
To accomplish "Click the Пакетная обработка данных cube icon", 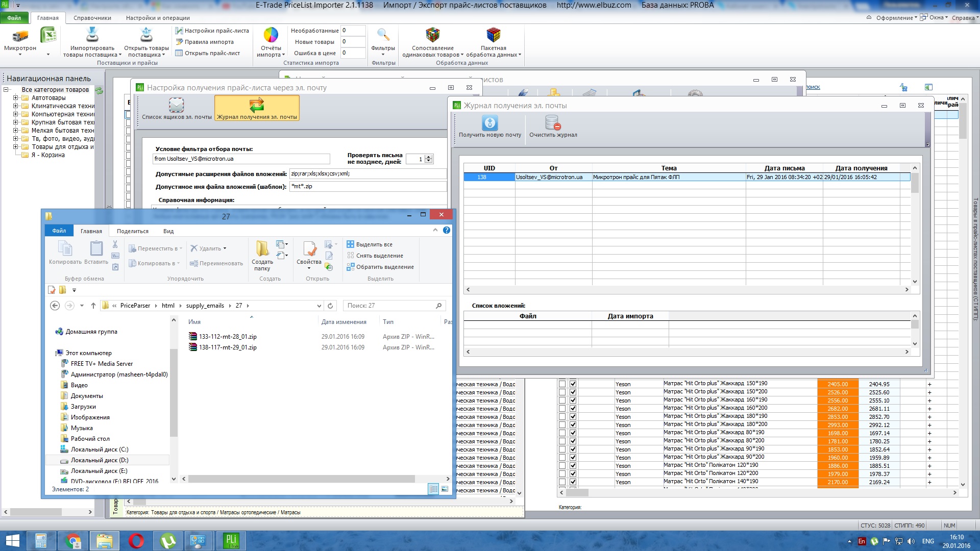I will click(493, 35).
